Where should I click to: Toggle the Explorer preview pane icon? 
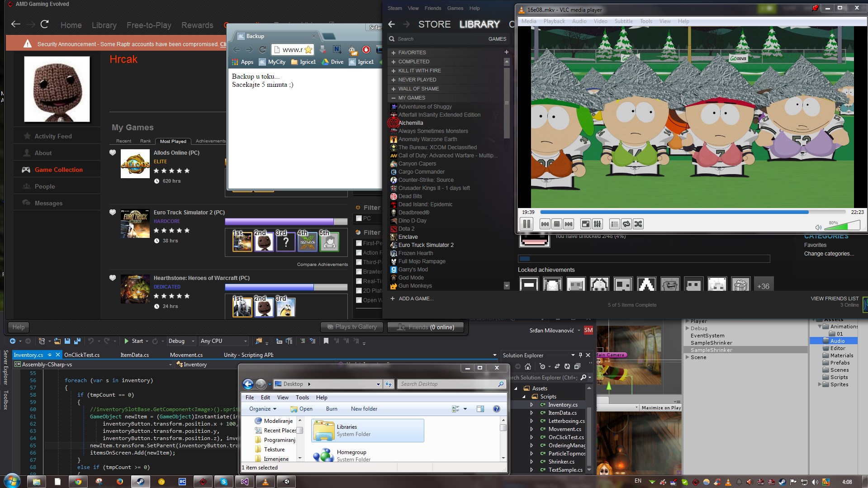480,409
